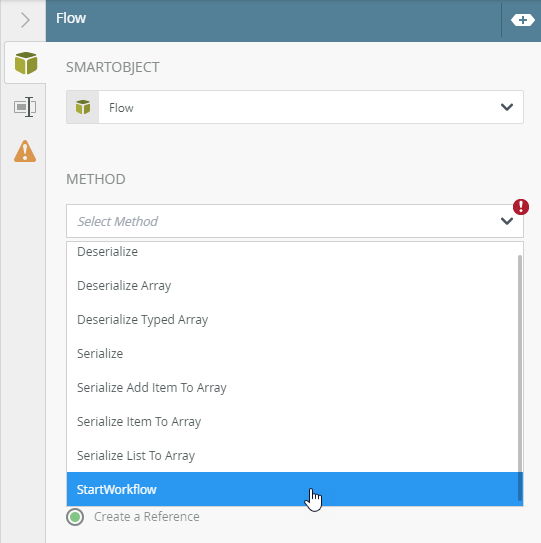The width and height of the screenshot is (541, 543).
Task: Open the Errors tab warning triangle
Action: (25, 151)
